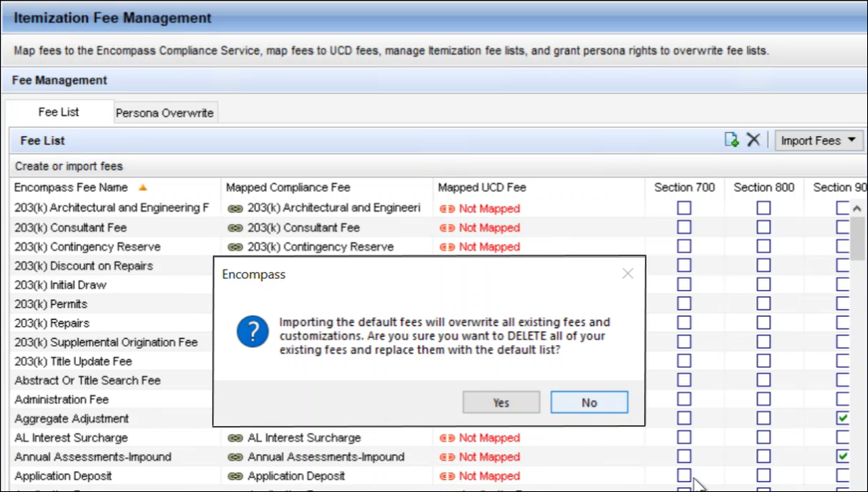Viewport: 868px width, 492px height.
Task: Click the new fee icon in Fee List toolbar
Action: pyautogui.click(x=731, y=140)
